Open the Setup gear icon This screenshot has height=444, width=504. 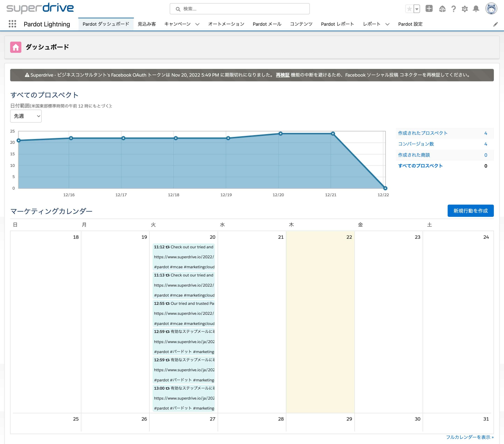pos(465,9)
